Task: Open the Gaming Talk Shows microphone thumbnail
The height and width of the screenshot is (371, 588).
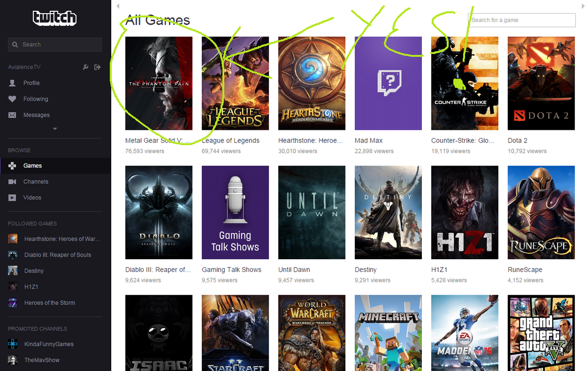Action: 235,213
